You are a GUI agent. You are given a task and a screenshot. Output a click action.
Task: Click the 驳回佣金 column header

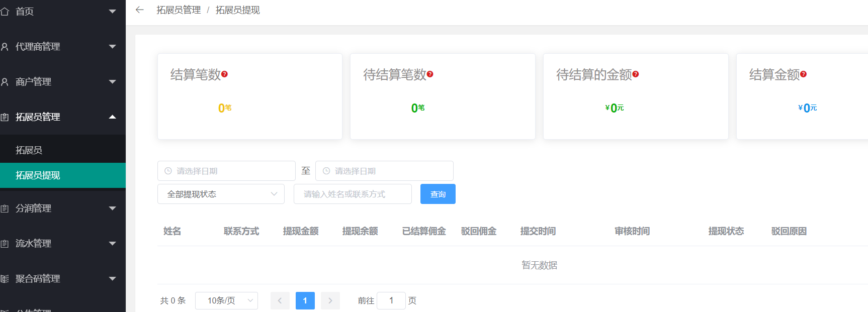pos(479,231)
